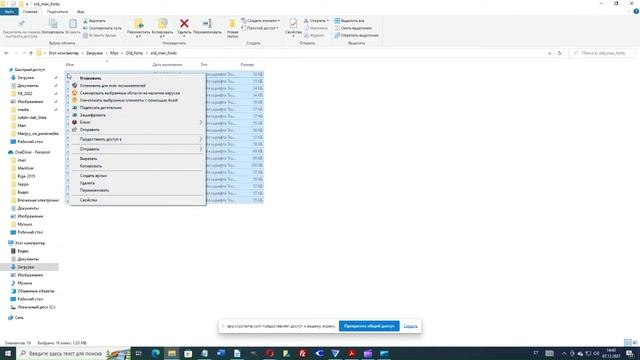Open FileZilla from the taskbar
The image size is (640, 360).
coord(302,353)
